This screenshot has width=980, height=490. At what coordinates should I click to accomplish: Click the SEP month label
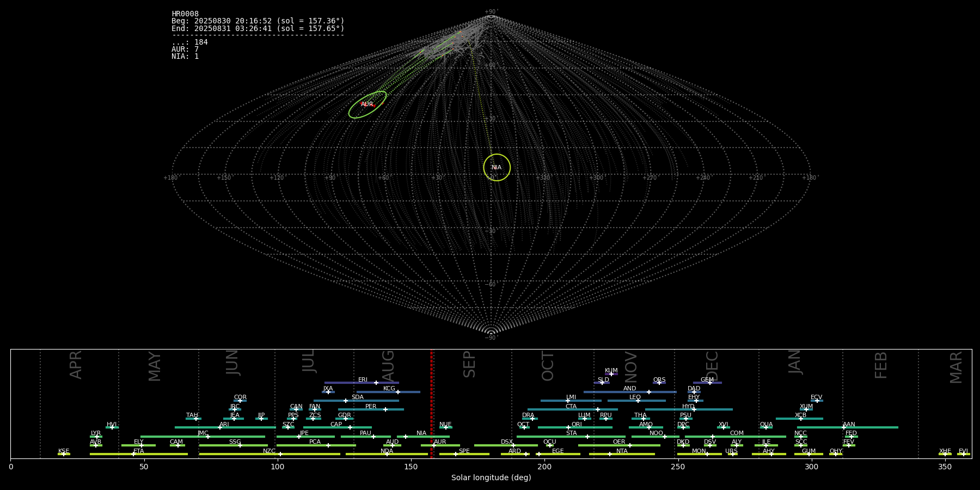pos(469,364)
